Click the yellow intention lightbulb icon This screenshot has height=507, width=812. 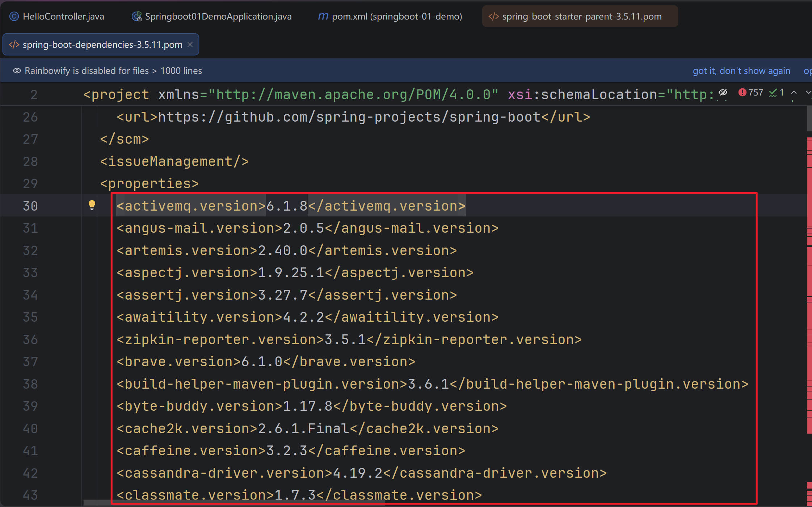click(x=92, y=205)
